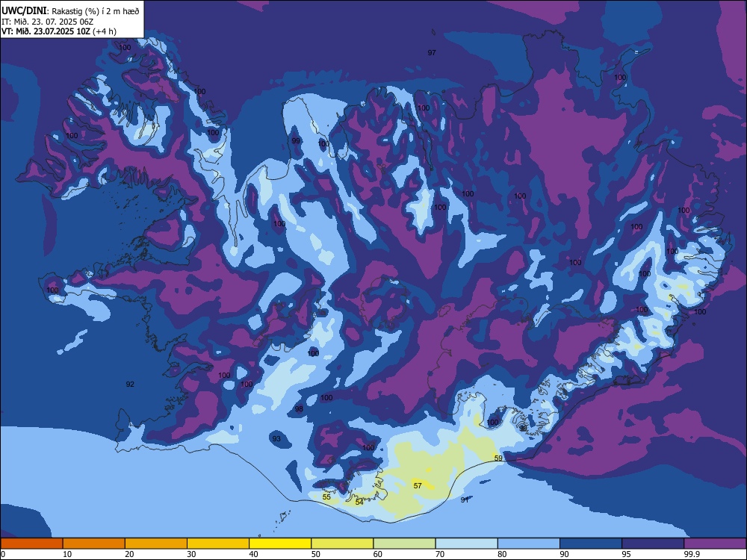Select the legend scale label "80"

point(502,554)
